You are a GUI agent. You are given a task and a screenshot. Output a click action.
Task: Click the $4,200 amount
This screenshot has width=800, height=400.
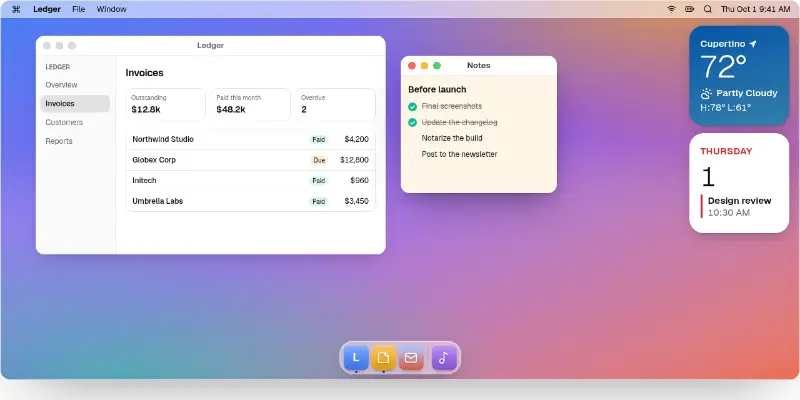tap(357, 139)
